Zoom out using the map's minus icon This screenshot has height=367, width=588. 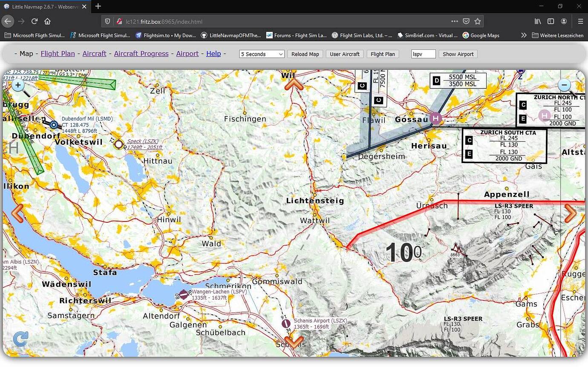pyautogui.click(x=564, y=85)
